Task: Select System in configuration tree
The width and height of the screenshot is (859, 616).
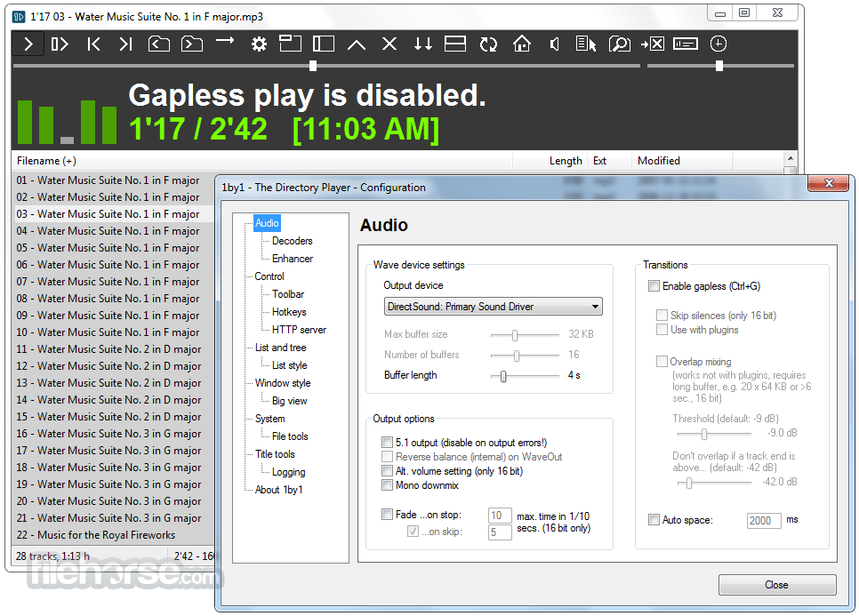Action: click(269, 419)
